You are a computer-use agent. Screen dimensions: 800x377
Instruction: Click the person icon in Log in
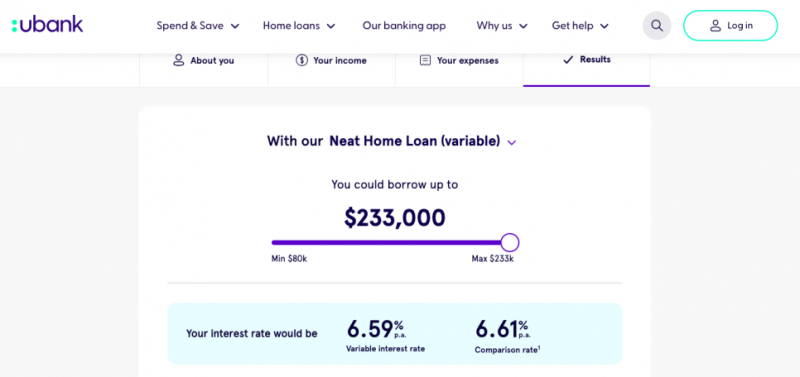coord(715,26)
